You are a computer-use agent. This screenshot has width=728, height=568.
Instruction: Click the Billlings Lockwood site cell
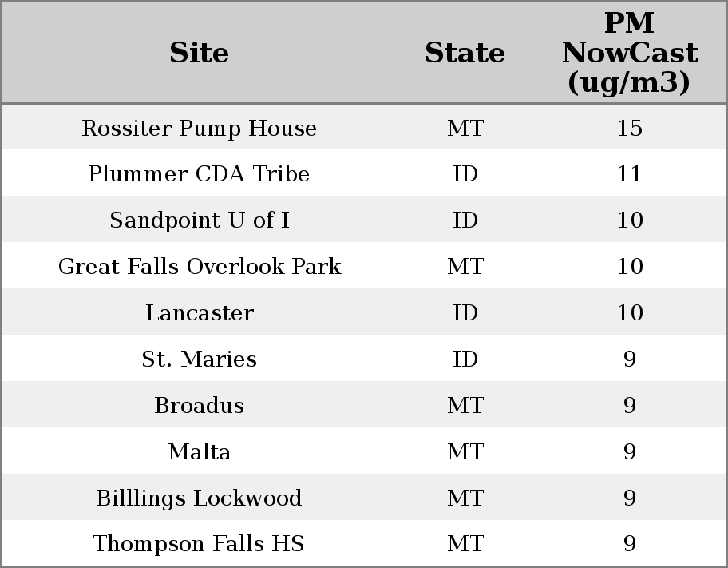click(x=199, y=498)
